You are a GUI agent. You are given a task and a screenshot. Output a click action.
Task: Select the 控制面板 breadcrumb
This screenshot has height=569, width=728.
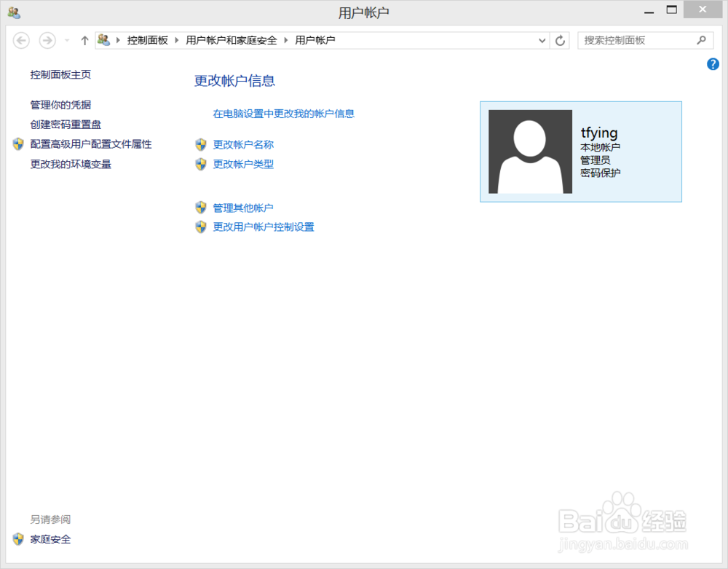coord(147,40)
